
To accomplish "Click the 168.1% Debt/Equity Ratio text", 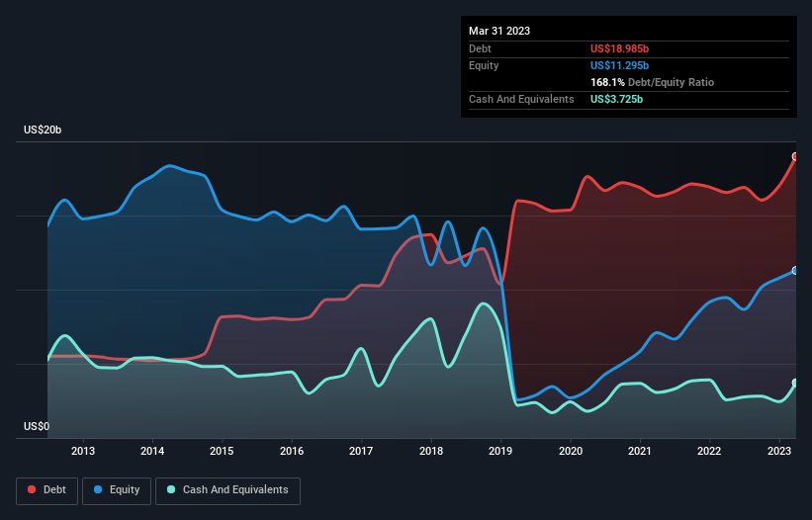I will pyautogui.click(x=652, y=82).
